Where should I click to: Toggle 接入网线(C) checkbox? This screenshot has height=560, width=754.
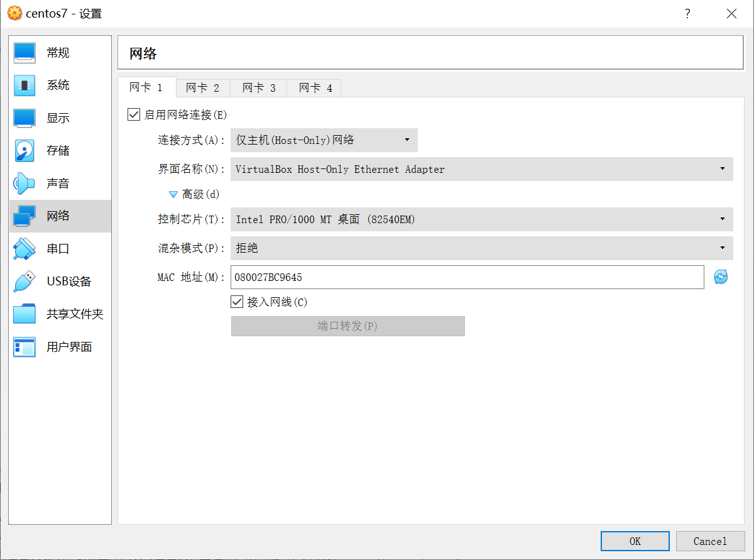point(237,302)
